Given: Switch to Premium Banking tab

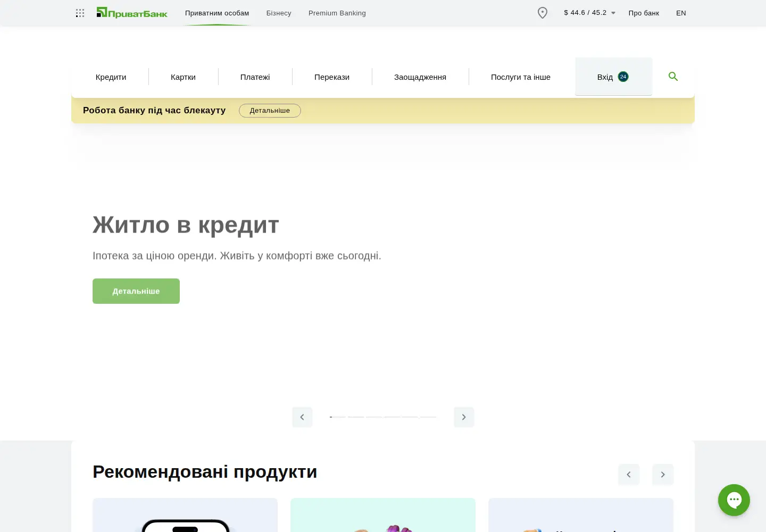Looking at the screenshot, I should tap(337, 13).
